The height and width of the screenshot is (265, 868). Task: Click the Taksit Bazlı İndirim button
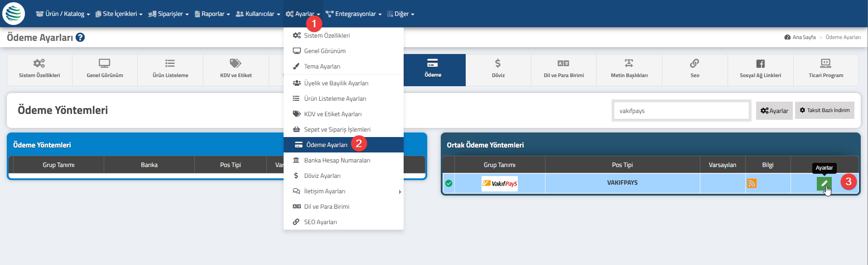point(825,110)
